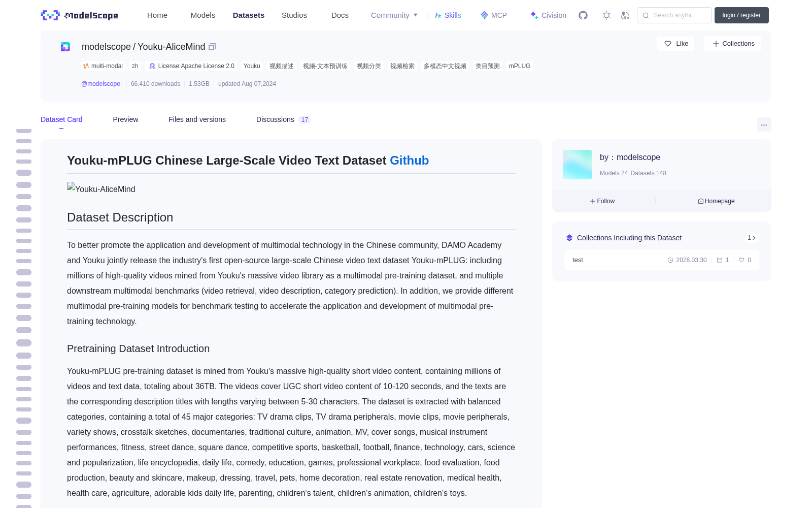The image size is (812, 508).
Task: Click the '1.53GB' size text
Action: (x=199, y=84)
